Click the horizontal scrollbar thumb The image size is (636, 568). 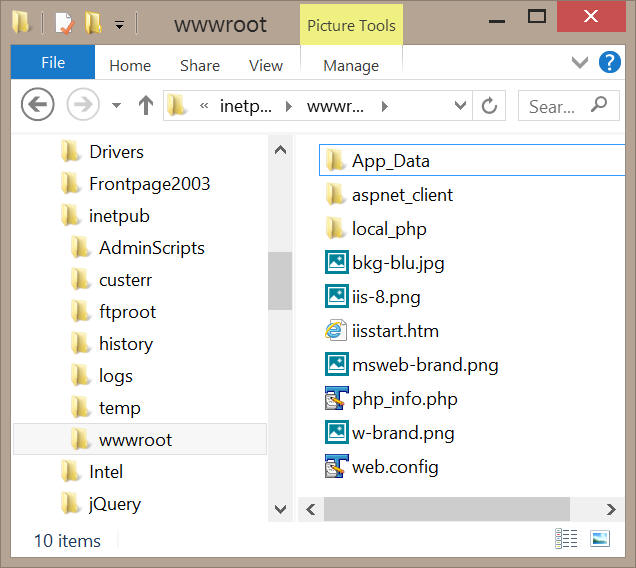tap(447, 509)
